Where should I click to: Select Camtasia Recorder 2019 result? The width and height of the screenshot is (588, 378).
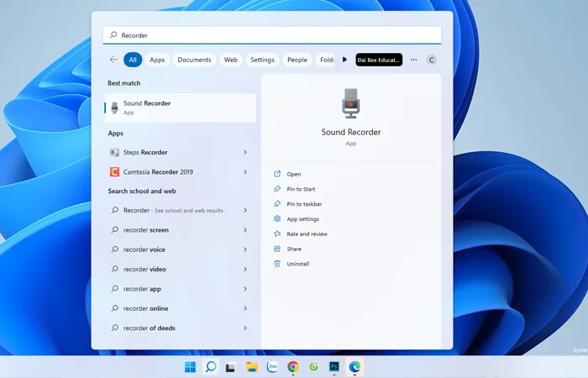click(180, 171)
